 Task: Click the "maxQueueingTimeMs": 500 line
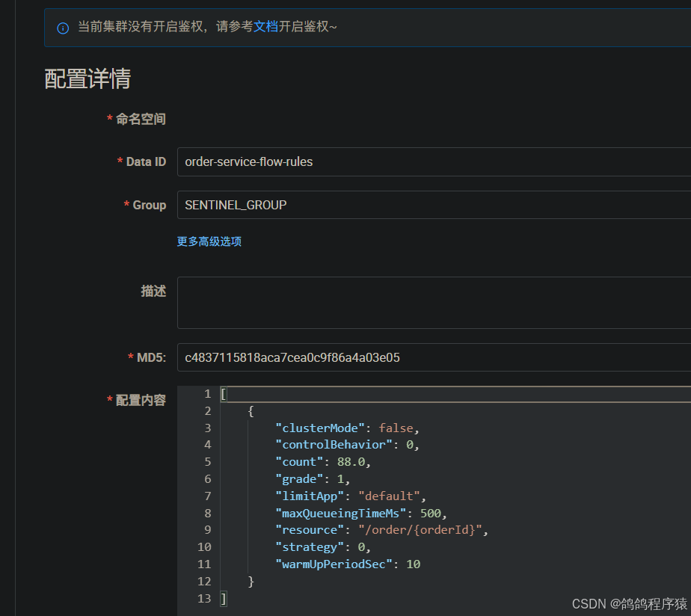[361, 514]
